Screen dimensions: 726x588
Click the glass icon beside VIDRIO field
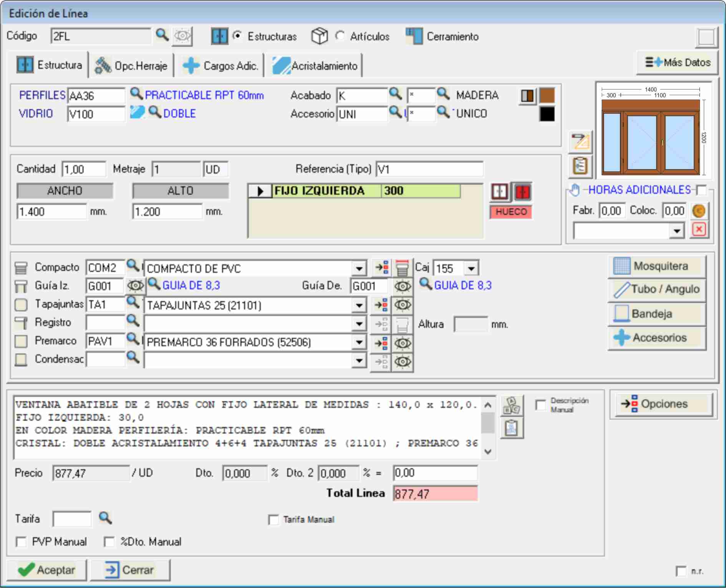137,113
